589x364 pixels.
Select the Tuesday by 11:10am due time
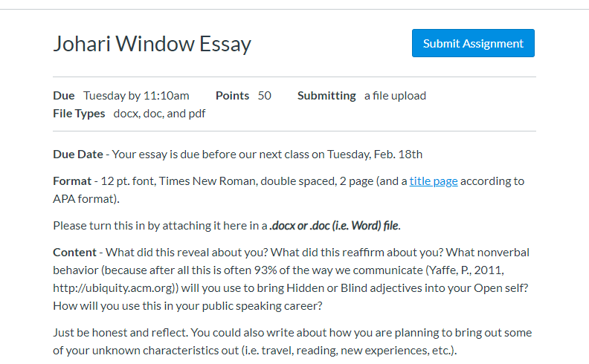136,96
